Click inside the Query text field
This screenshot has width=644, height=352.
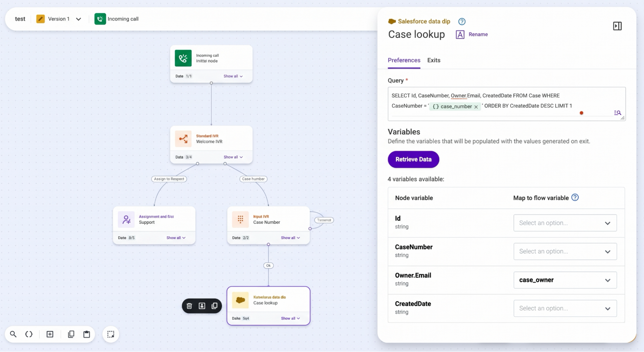point(506,104)
